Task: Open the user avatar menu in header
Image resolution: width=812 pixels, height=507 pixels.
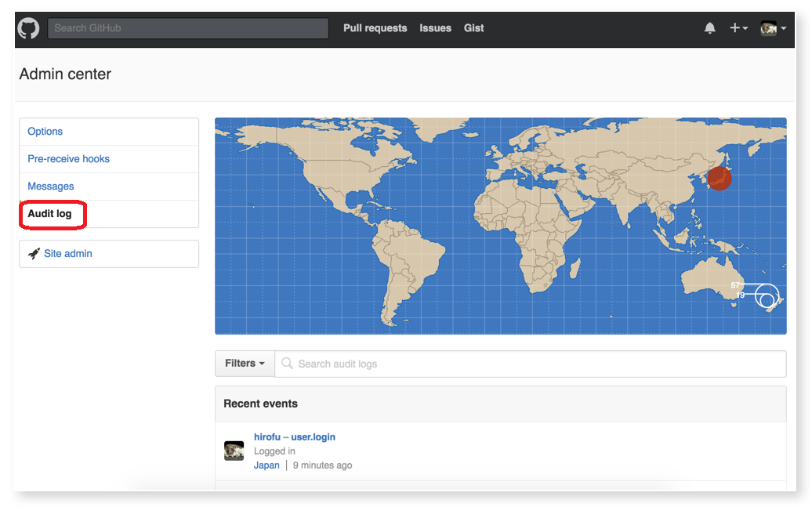Action: (x=773, y=28)
